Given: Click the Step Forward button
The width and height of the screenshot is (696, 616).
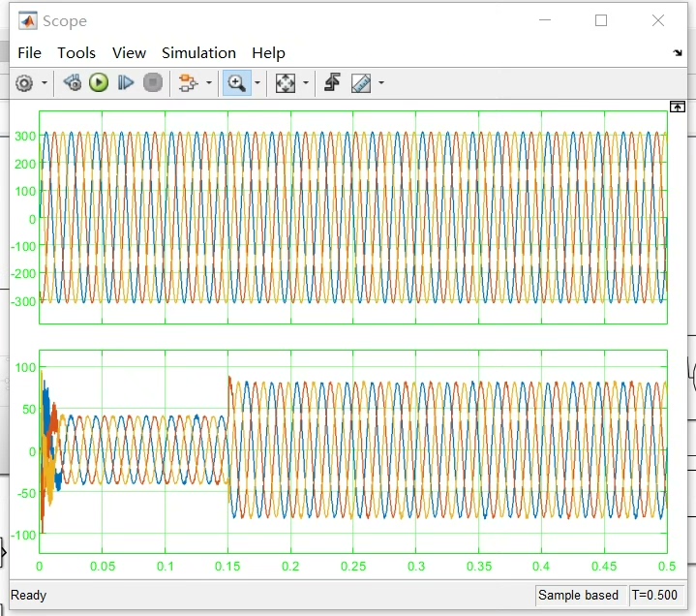Looking at the screenshot, I should click(x=126, y=83).
